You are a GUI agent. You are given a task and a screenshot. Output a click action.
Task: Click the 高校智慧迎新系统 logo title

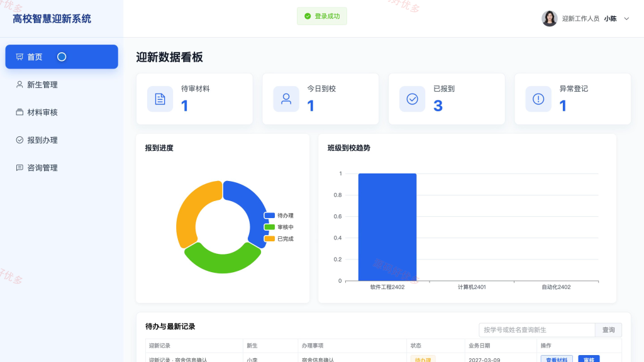click(x=52, y=18)
